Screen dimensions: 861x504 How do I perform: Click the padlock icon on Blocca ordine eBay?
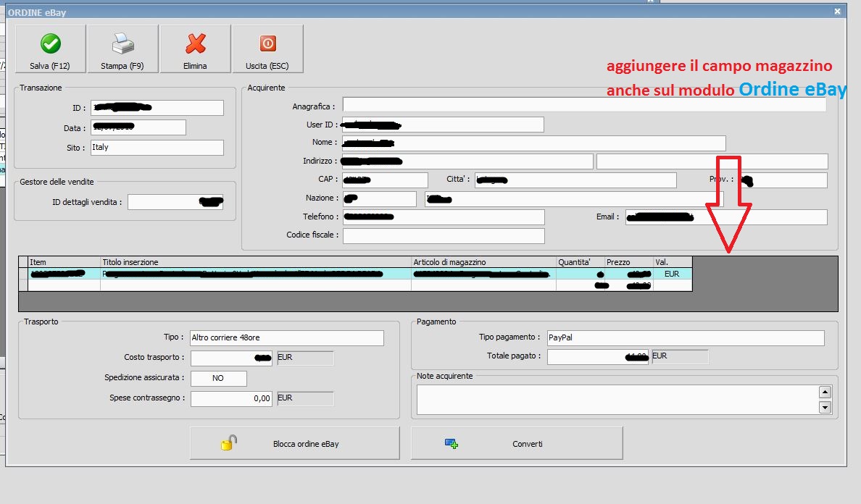tap(228, 442)
